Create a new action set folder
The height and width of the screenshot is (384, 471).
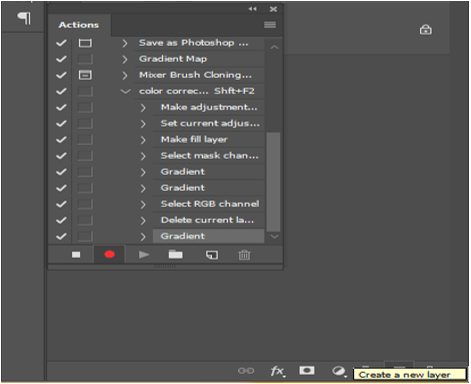175,255
